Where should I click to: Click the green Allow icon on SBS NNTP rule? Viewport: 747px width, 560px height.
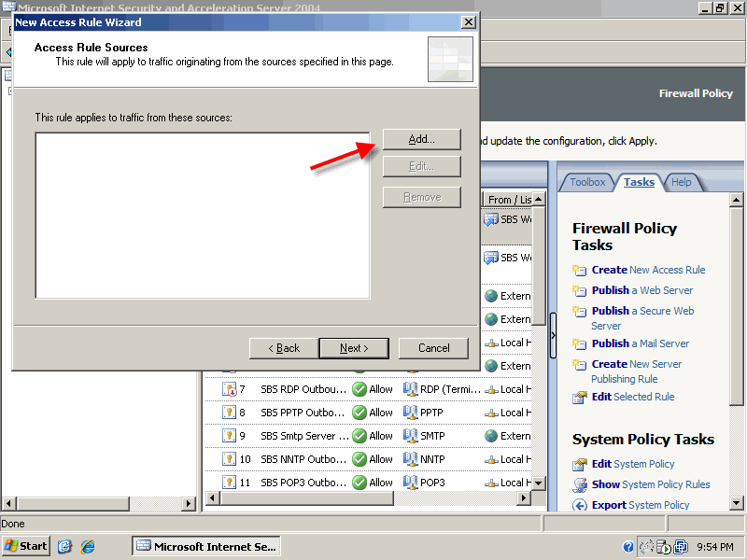[x=359, y=459]
